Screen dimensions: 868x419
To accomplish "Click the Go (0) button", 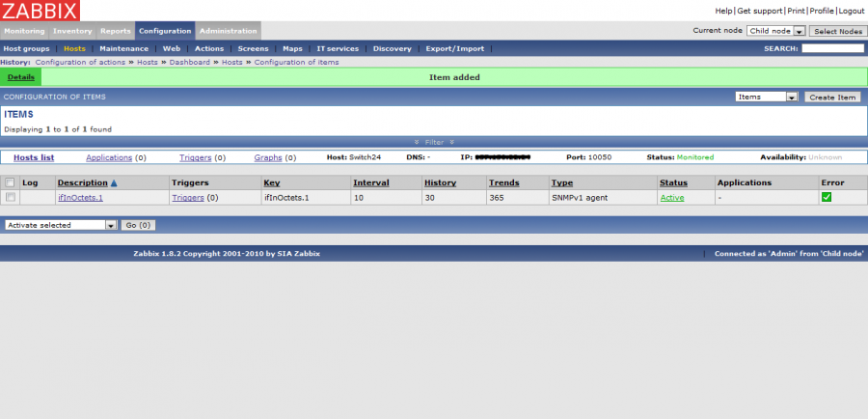I will point(138,225).
